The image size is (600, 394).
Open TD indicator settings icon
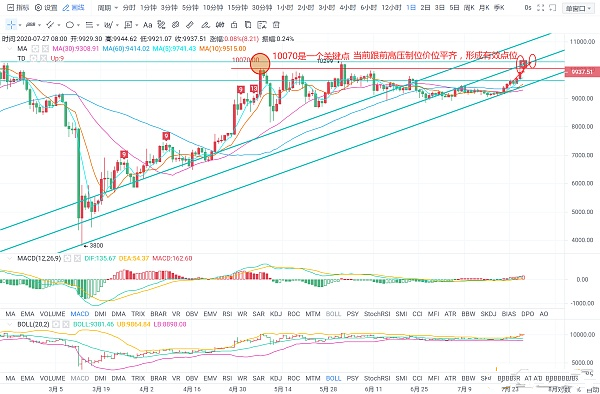coord(34,58)
